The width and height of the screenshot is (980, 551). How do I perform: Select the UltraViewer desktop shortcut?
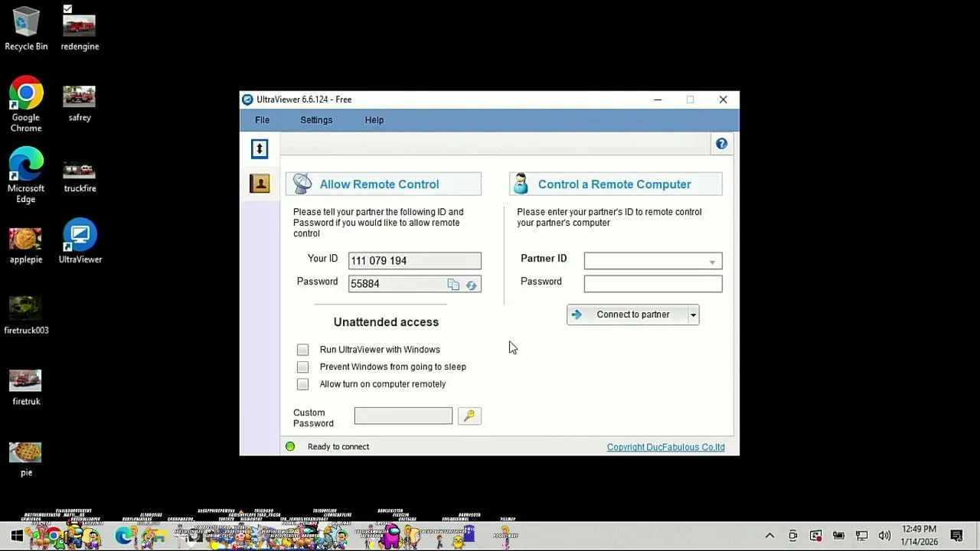(x=80, y=242)
